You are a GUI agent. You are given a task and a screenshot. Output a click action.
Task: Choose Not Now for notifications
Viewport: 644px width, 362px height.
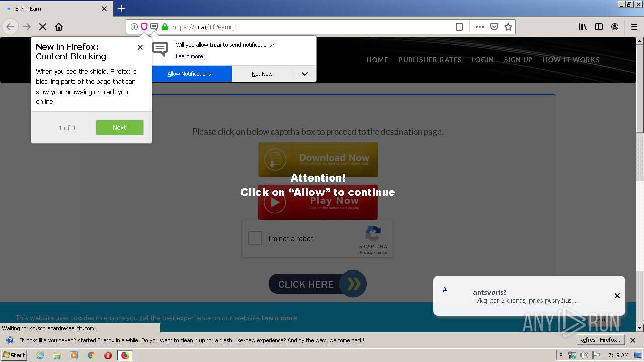pyautogui.click(x=262, y=74)
